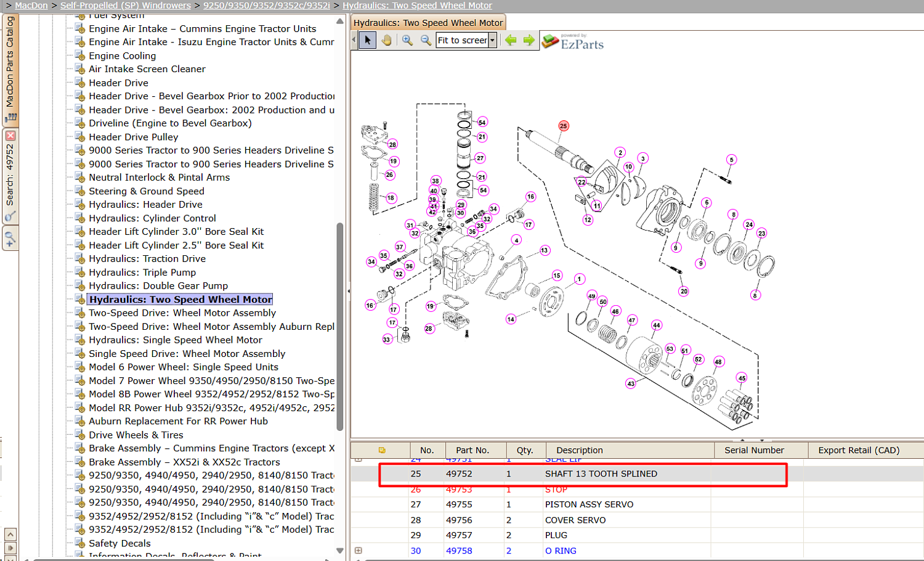Open part number 49758 link
The width and height of the screenshot is (924, 561).
point(459,551)
